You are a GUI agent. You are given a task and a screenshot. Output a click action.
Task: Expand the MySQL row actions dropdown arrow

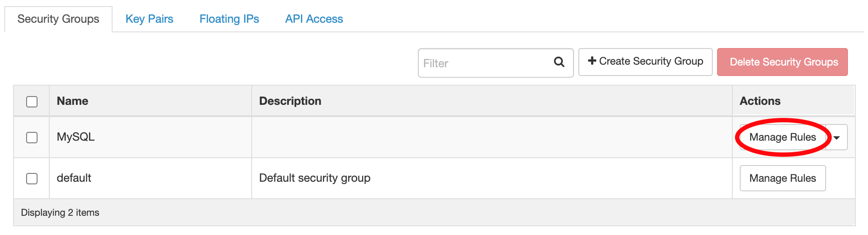837,138
